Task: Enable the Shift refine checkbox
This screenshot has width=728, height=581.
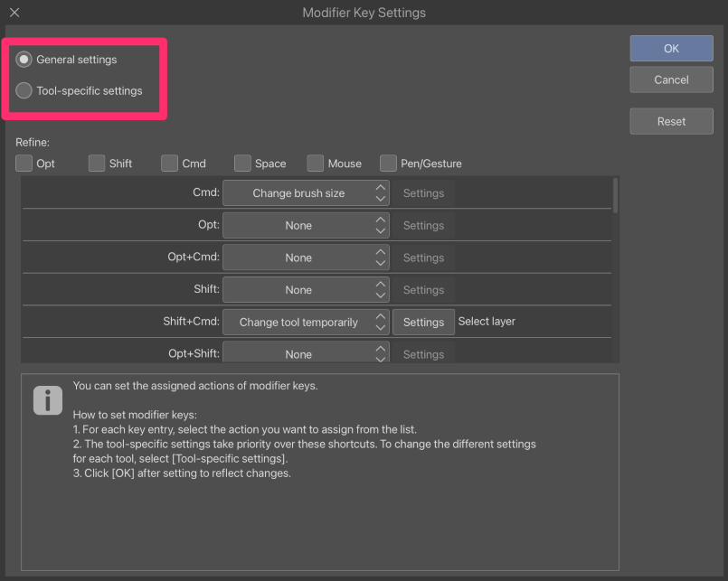Action: pos(97,164)
